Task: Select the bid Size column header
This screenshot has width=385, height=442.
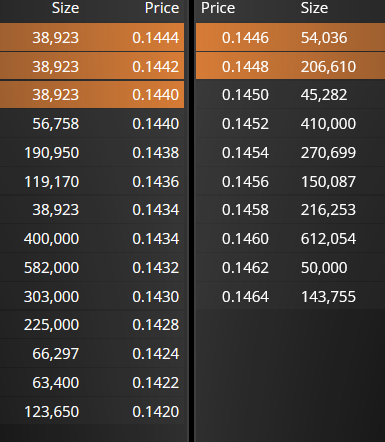Action: [x=65, y=8]
